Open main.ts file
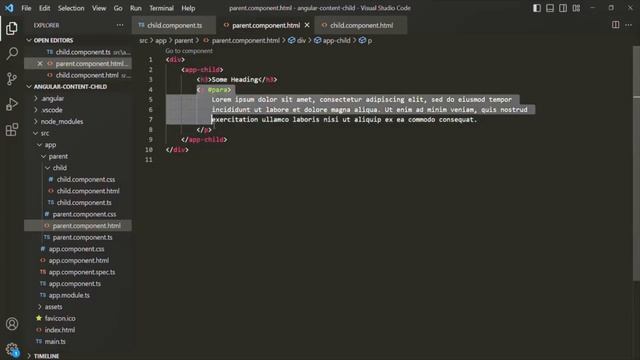640x360 pixels. [55, 341]
